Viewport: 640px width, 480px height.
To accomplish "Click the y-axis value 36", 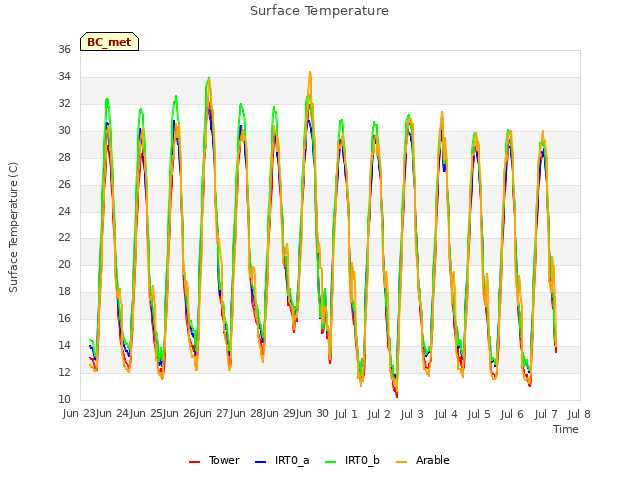I will pyautogui.click(x=64, y=49).
